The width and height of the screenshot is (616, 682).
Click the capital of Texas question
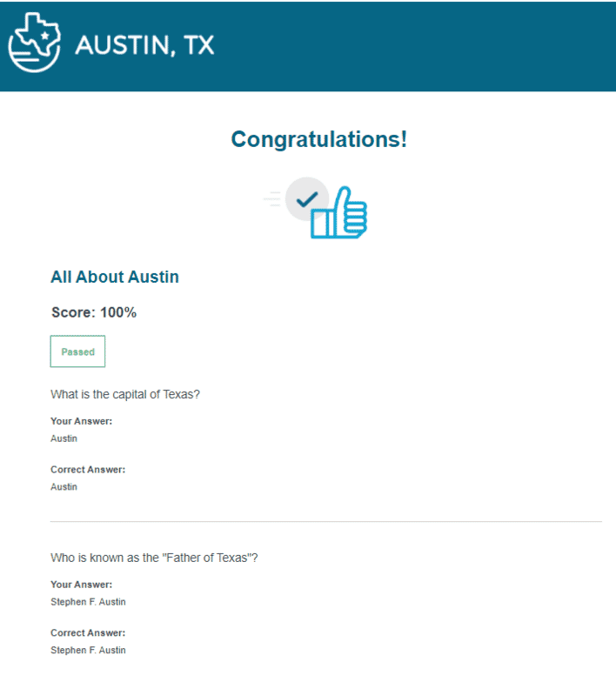point(125,395)
